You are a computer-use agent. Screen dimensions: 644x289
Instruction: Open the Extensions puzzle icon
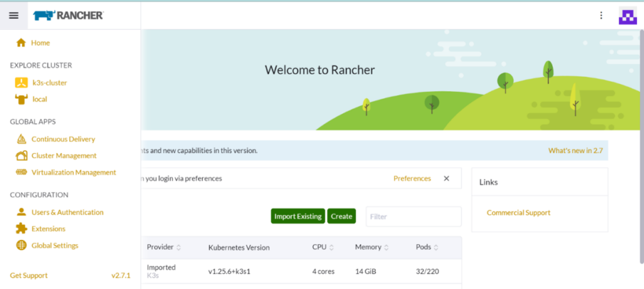point(21,229)
